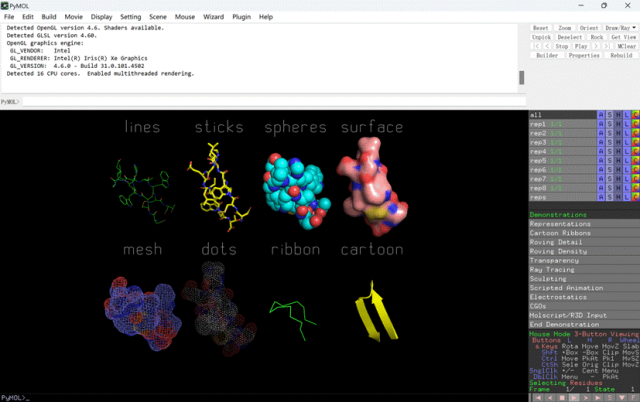Open the Plugin menu
Viewport: 640px width, 402px height.
click(241, 17)
